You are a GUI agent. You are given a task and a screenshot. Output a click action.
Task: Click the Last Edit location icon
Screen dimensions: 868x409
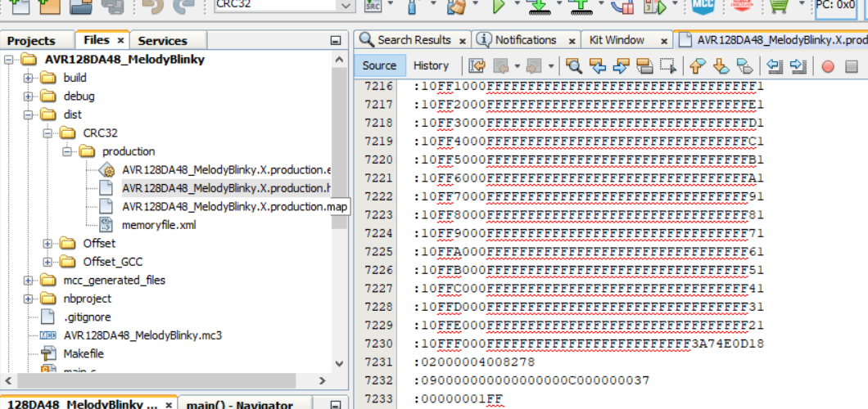(x=477, y=66)
